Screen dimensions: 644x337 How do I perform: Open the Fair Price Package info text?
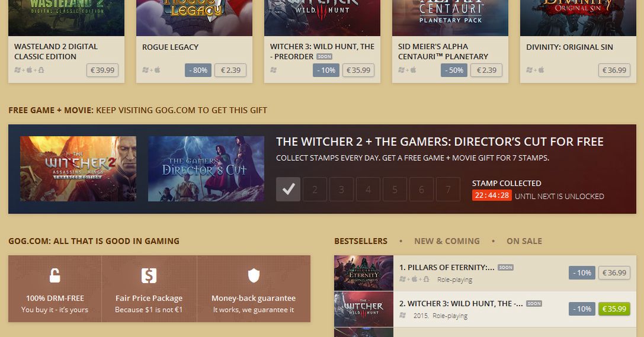point(149,304)
